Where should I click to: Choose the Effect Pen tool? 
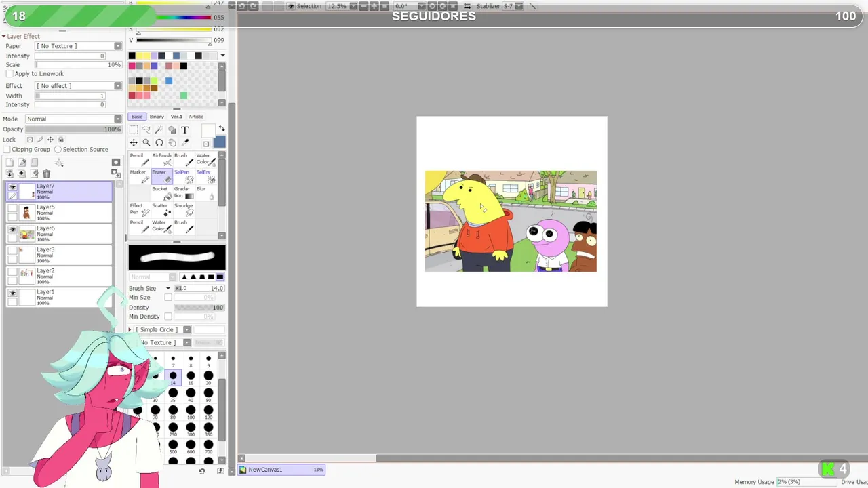[x=139, y=209]
